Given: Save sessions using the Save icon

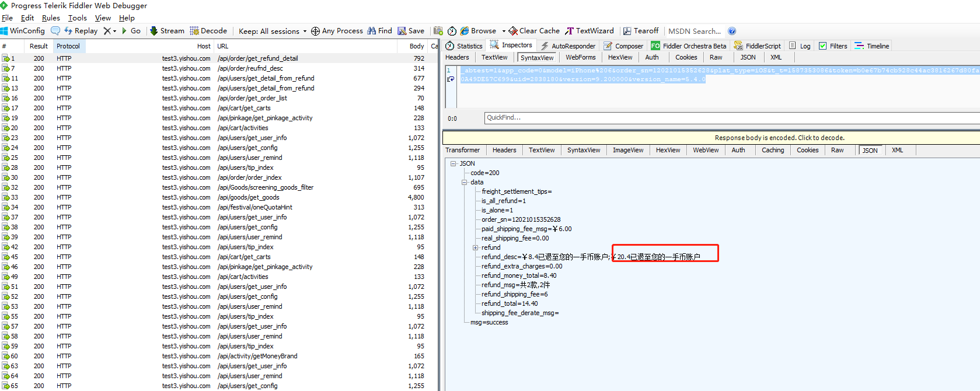Looking at the screenshot, I should 411,31.
